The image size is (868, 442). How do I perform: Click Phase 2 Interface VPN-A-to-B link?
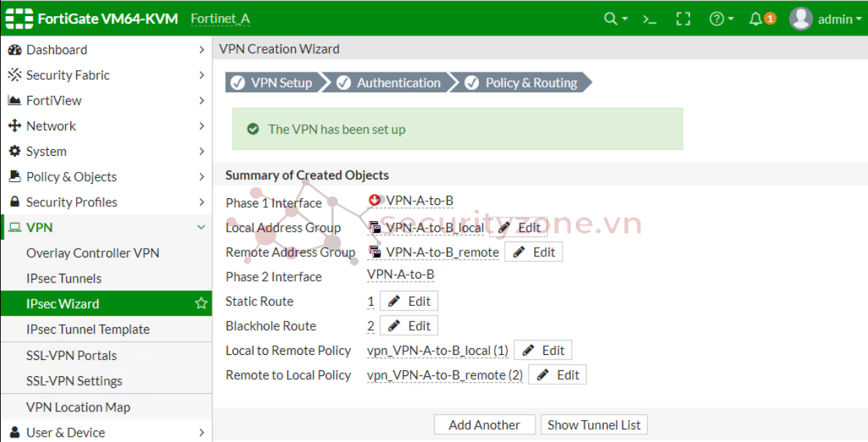click(x=400, y=274)
